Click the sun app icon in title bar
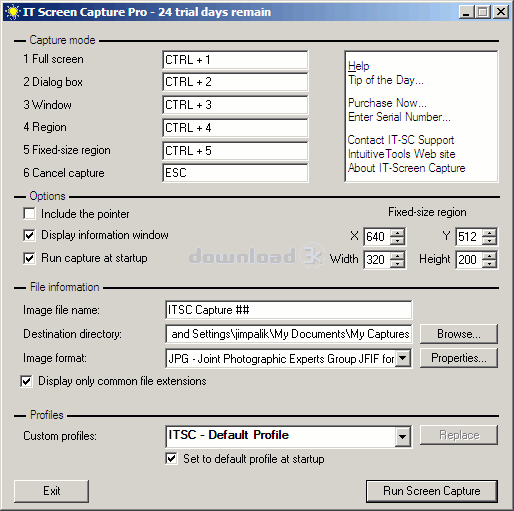 click(13, 12)
